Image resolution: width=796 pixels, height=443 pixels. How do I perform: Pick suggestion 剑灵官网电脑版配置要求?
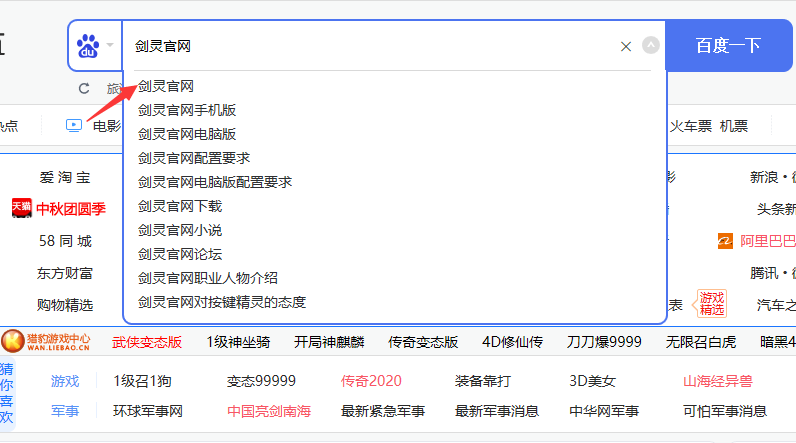pos(215,182)
